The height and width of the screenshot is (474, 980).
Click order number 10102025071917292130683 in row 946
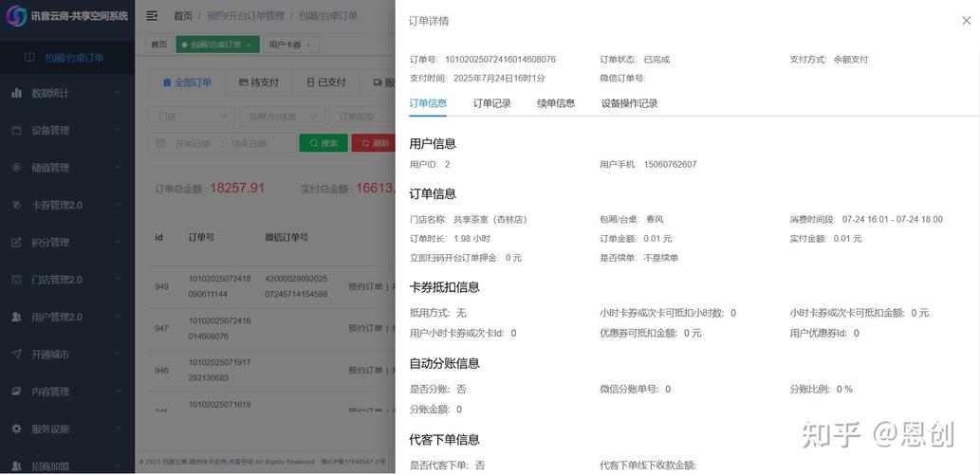219,370
